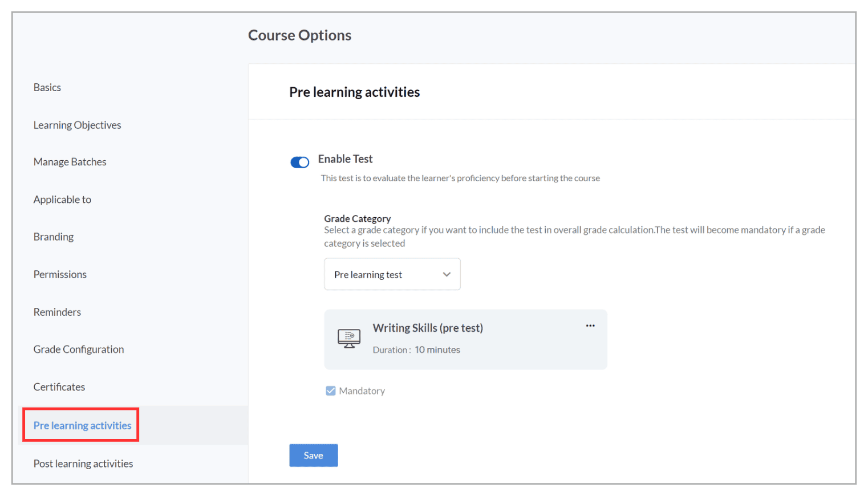Click the dropdown chevron arrow
Screen dimensions: 868x496
tap(447, 274)
